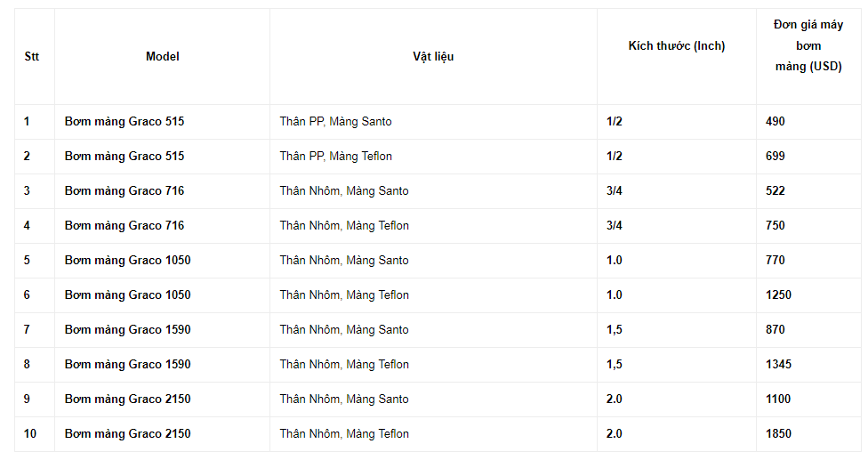Click the Vật liệu column header
868x460 pixels.
(x=433, y=56)
